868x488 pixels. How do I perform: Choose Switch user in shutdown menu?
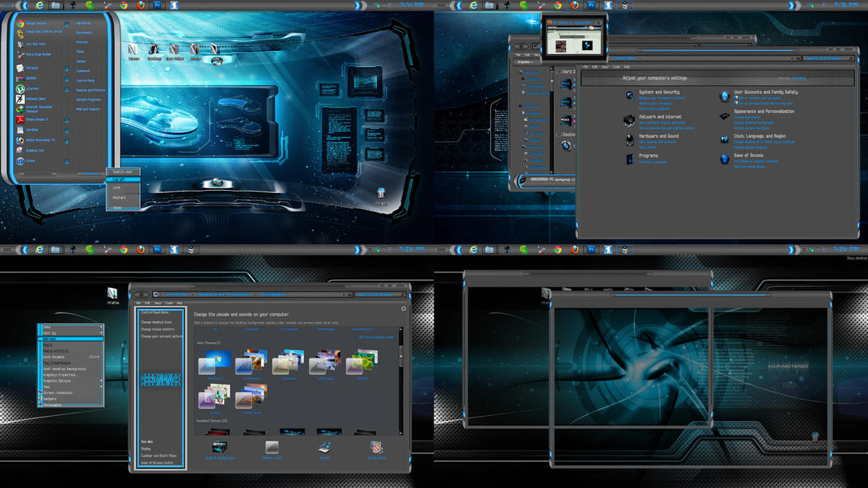point(123,173)
